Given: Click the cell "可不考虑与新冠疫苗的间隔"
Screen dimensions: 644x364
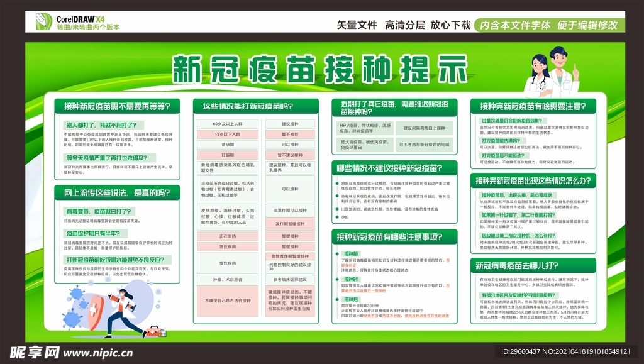Looking at the screenshot, I should click(425, 145).
